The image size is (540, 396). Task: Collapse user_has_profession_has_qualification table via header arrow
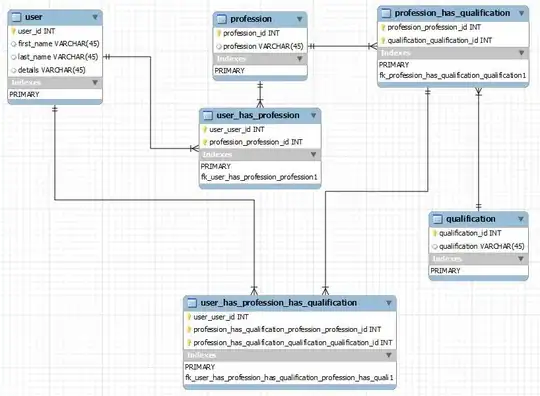point(389,303)
